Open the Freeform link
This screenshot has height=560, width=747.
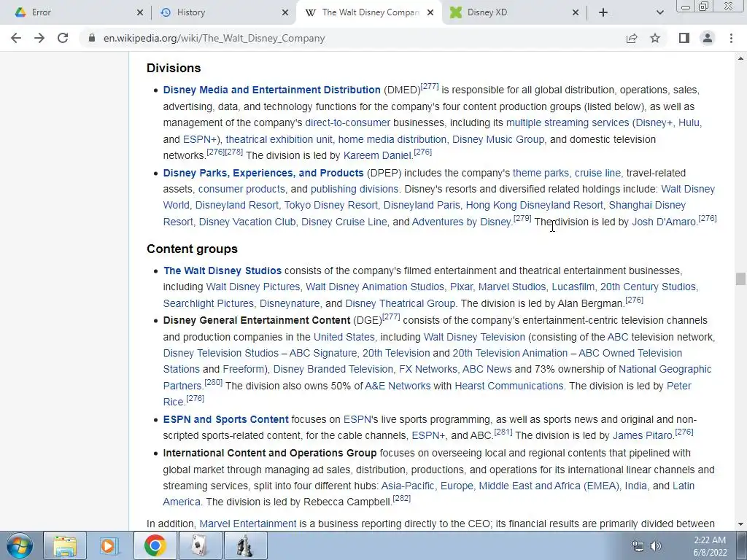coord(242,370)
